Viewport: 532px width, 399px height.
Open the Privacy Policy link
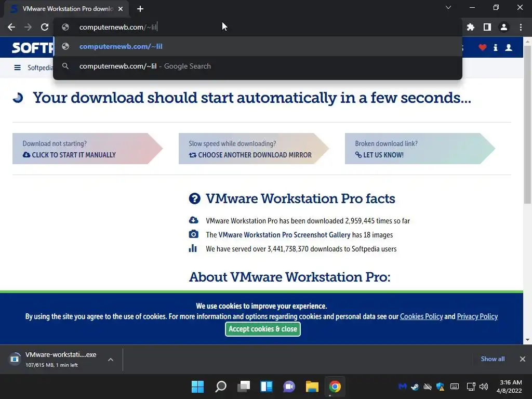(477, 316)
